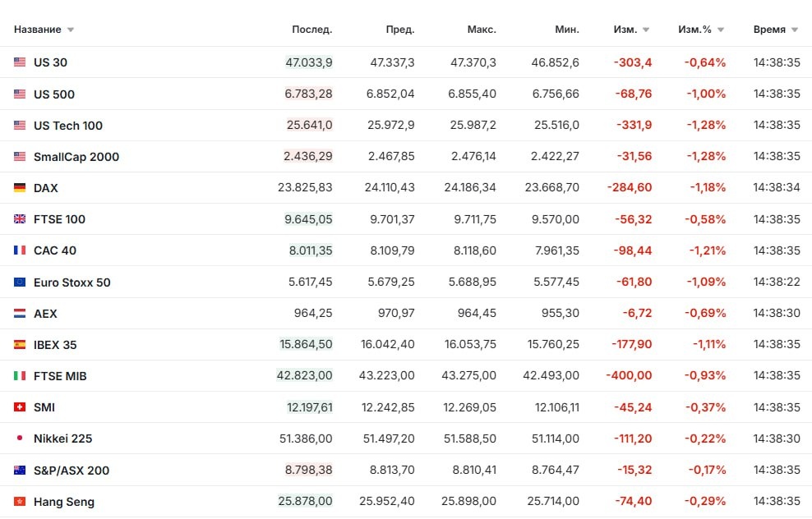Image resolution: width=812 pixels, height=519 pixels.
Task: Click the Hong Kong flag beside Hang Seng
Action: (20, 502)
